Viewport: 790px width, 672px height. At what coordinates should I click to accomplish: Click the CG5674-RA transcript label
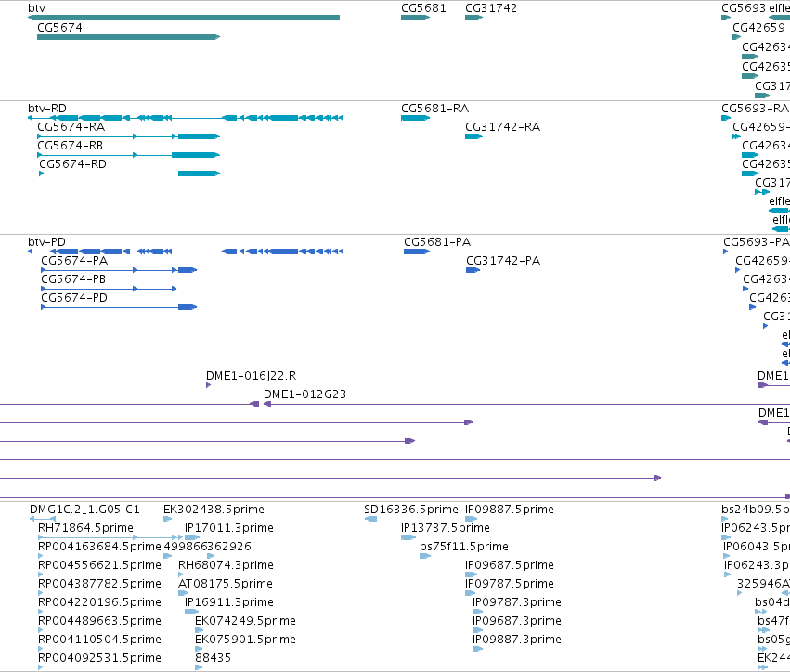71,127
